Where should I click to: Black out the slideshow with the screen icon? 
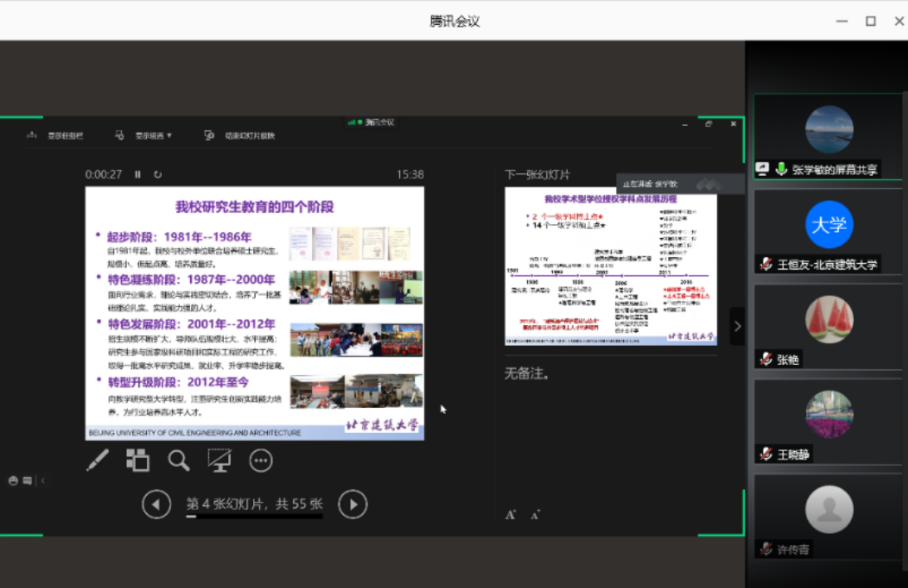tap(219, 460)
